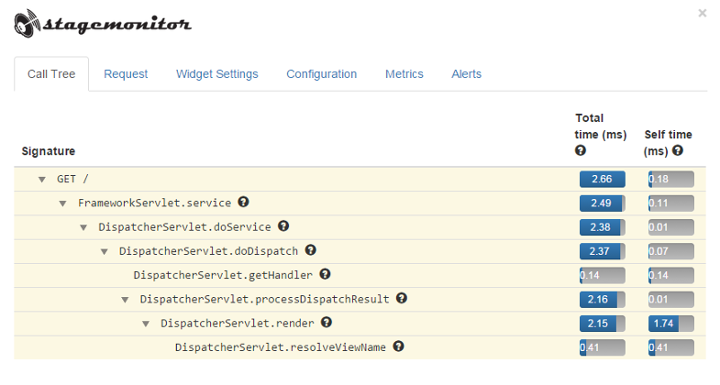
Task: Click the Total time column help icon
Action: tap(580, 150)
